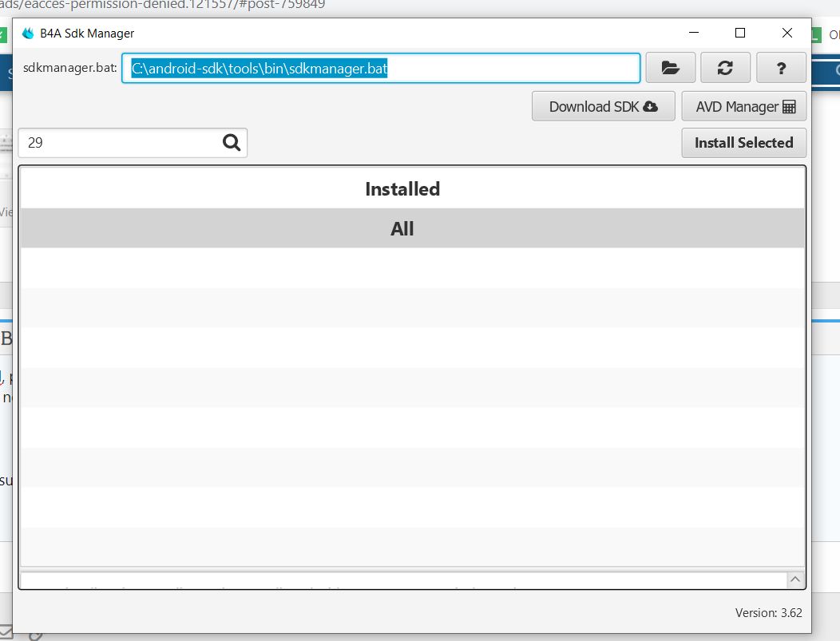Close the B4A Sdk Manager window

[x=787, y=33]
